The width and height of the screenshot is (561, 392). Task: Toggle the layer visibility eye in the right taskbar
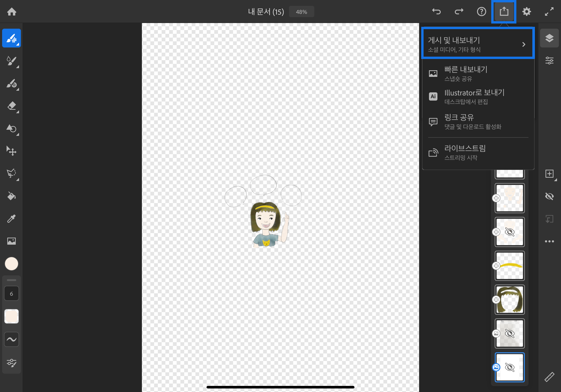point(549,196)
